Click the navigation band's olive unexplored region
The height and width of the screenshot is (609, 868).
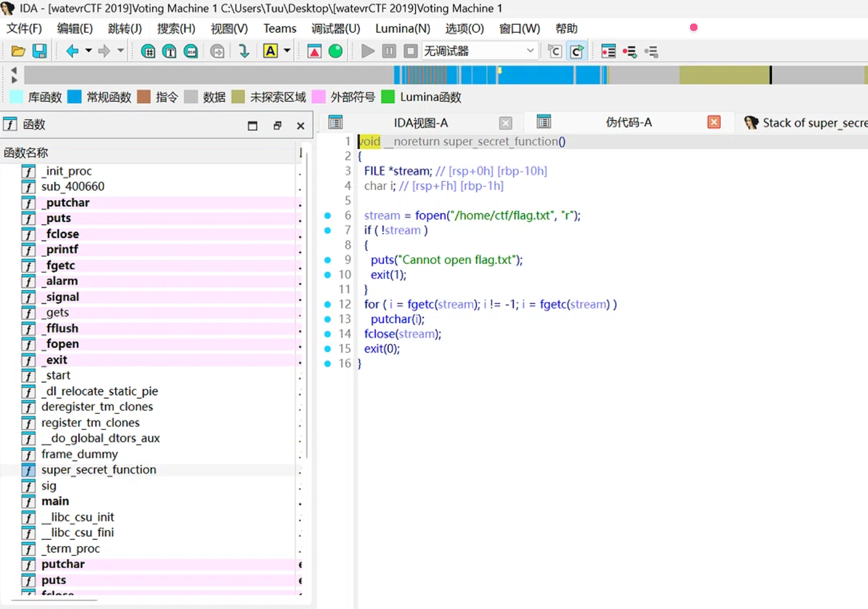coord(724,75)
